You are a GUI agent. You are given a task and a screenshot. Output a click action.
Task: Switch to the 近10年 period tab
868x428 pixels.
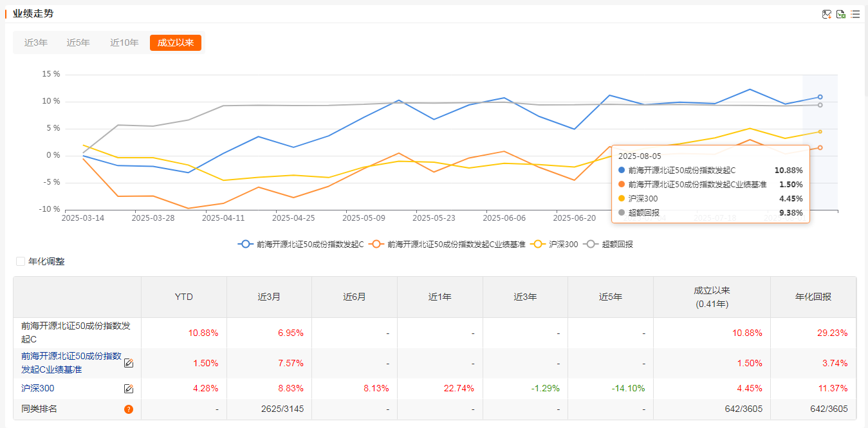(124, 42)
